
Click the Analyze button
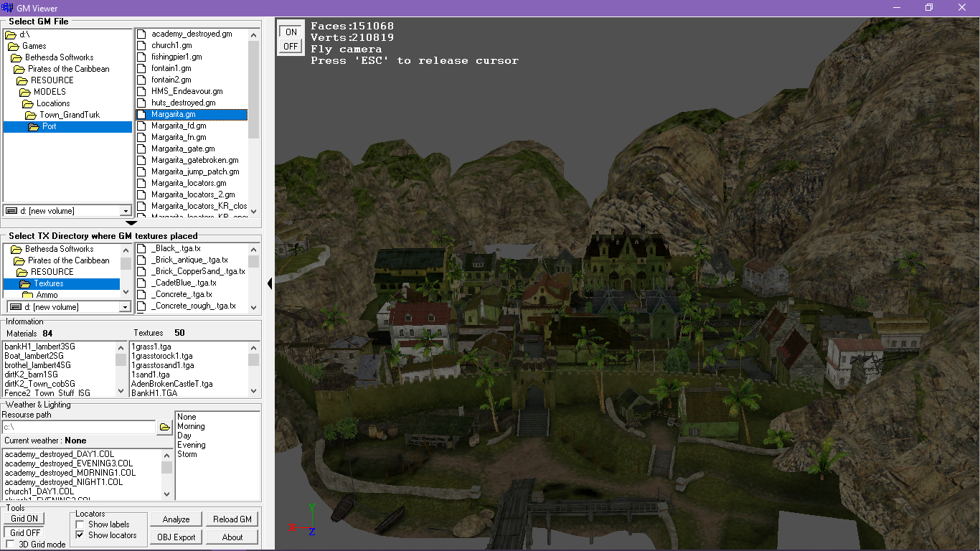coord(176,519)
